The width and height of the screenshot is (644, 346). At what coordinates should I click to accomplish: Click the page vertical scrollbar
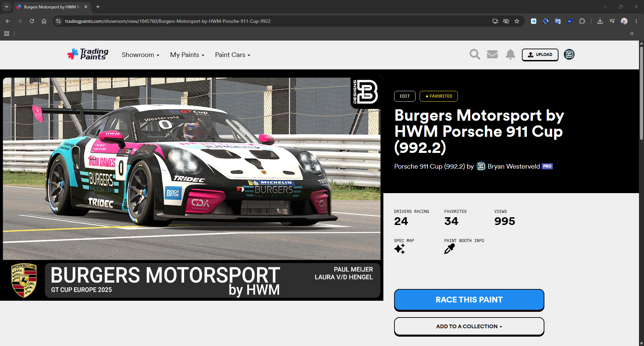[x=641, y=93]
